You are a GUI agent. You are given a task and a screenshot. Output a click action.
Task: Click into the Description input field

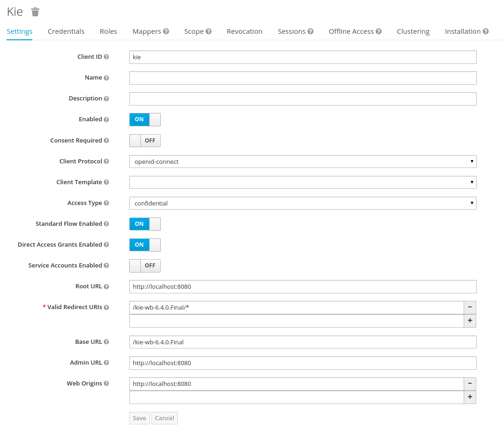coord(302,99)
